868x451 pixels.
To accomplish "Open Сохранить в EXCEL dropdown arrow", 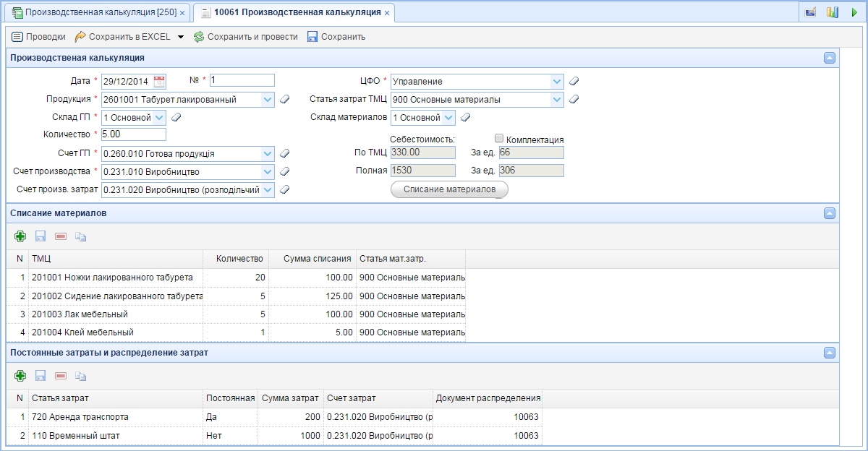I will point(181,36).
